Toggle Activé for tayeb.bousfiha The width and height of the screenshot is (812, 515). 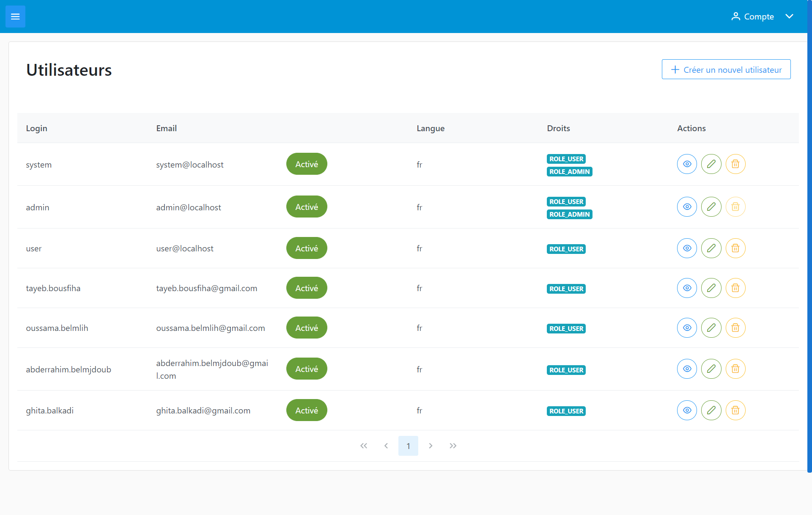point(306,287)
